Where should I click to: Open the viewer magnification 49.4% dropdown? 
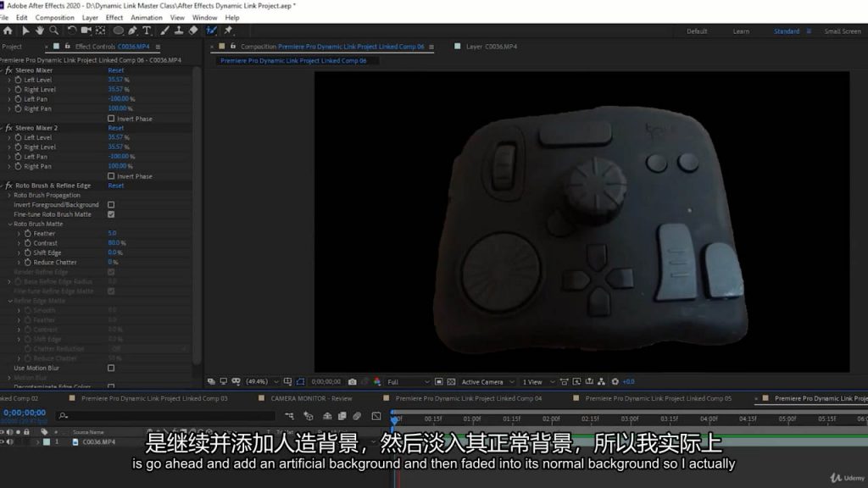(263, 382)
